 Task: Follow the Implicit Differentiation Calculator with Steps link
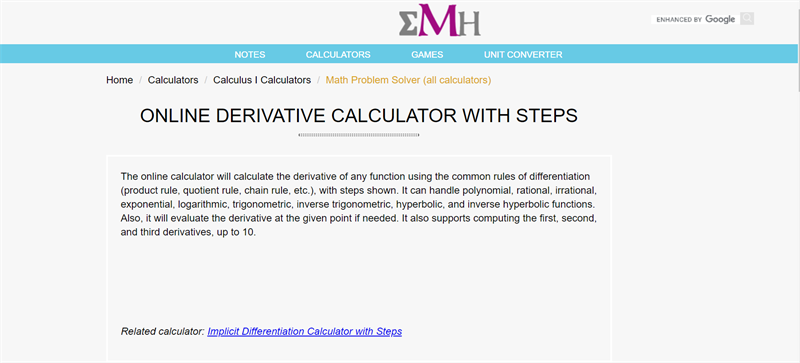tap(305, 331)
